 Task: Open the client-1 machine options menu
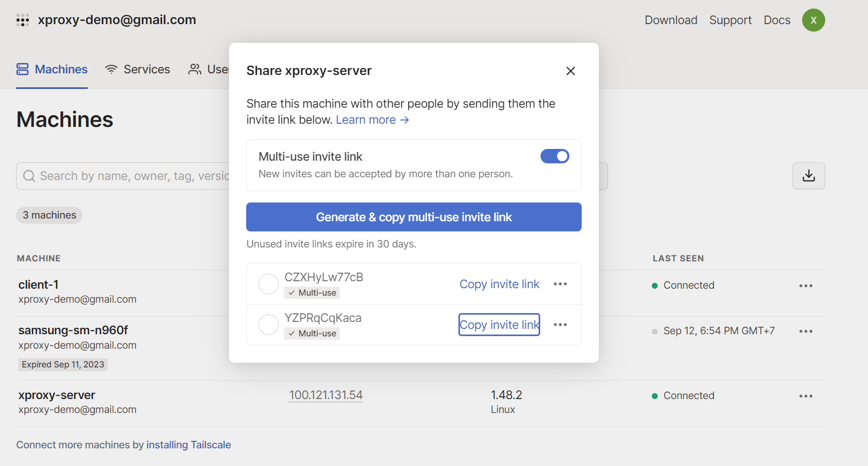pyautogui.click(x=806, y=285)
